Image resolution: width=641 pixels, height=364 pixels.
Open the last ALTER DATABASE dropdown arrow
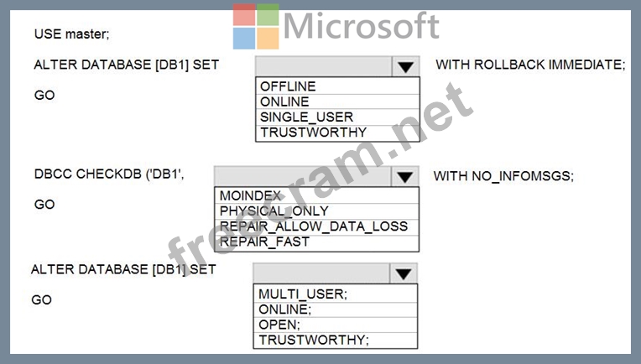pos(404,273)
